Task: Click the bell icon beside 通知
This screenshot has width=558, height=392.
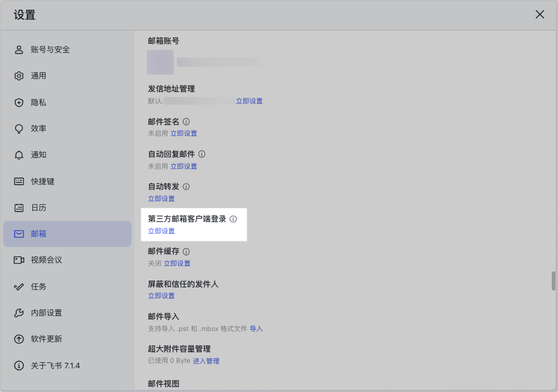Action: click(x=19, y=155)
